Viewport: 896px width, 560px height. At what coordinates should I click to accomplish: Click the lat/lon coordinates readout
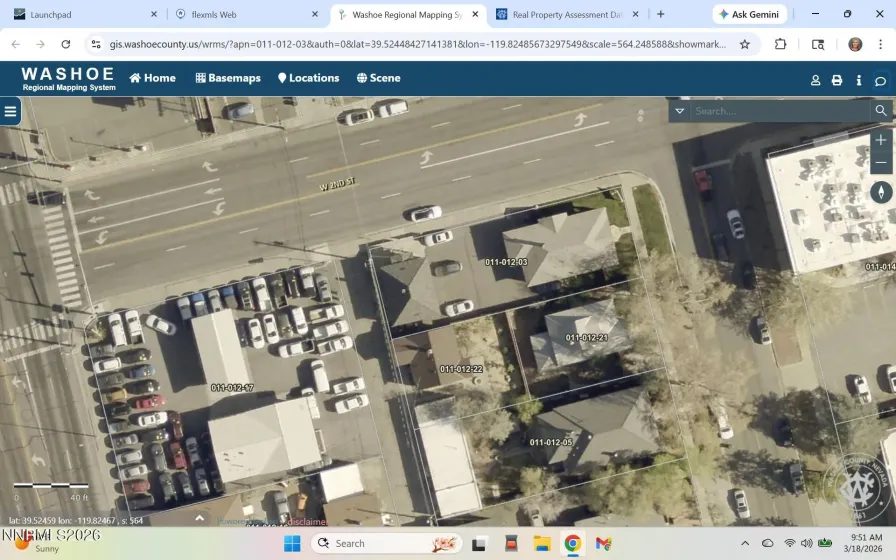click(75, 521)
